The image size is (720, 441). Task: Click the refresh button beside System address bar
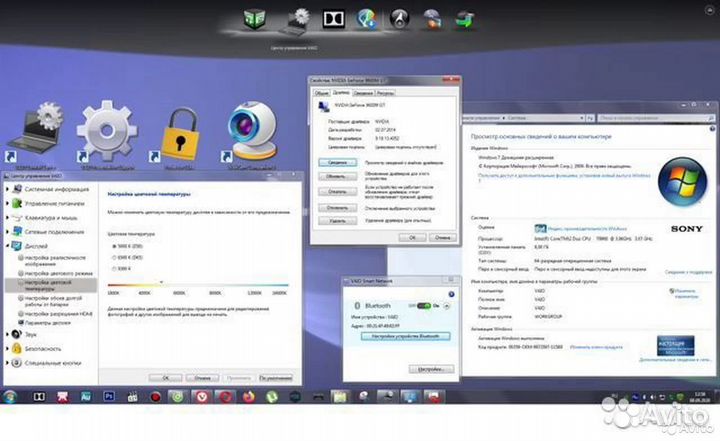(x=590, y=118)
